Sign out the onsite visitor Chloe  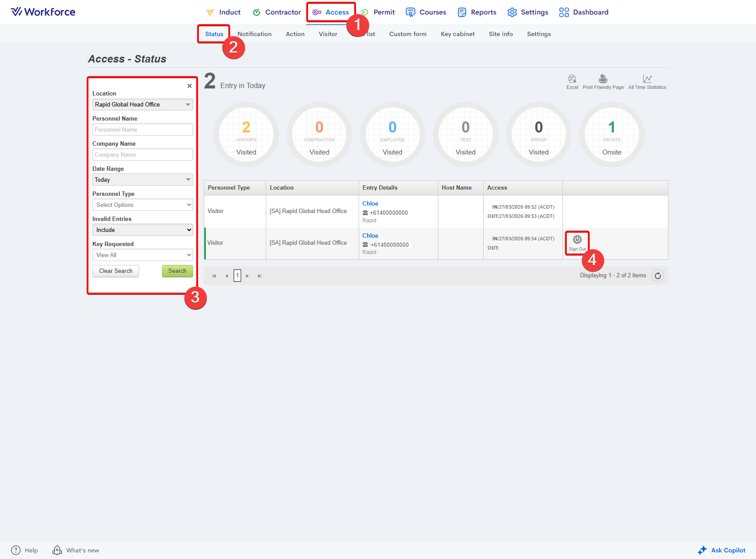click(577, 242)
